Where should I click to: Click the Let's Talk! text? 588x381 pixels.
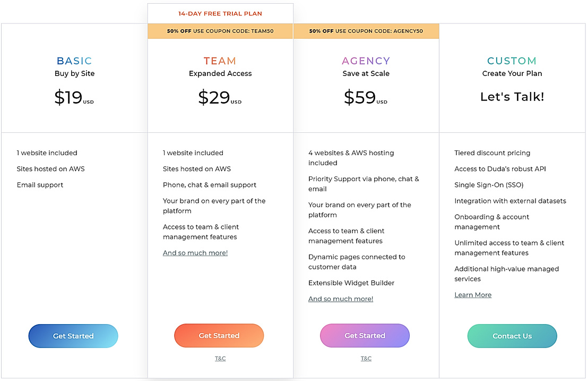(512, 97)
